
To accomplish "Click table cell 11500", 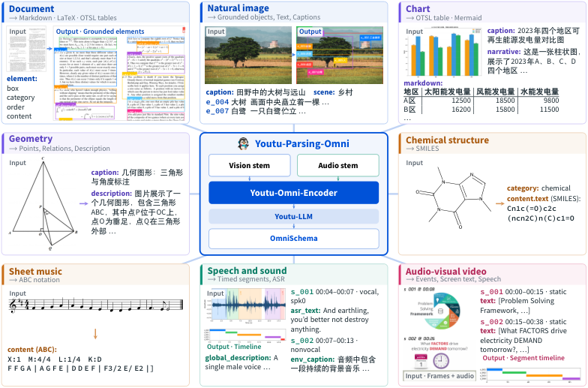I will (549, 110).
